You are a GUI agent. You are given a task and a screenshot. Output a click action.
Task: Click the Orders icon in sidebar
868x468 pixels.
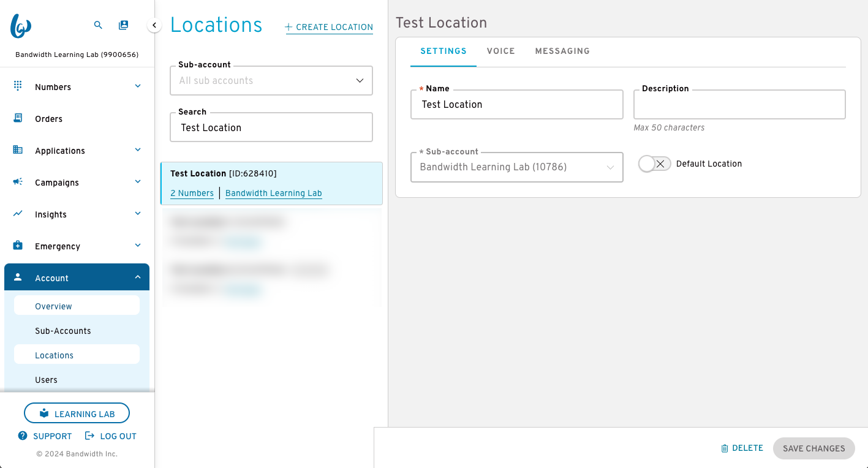pos(18,118)
